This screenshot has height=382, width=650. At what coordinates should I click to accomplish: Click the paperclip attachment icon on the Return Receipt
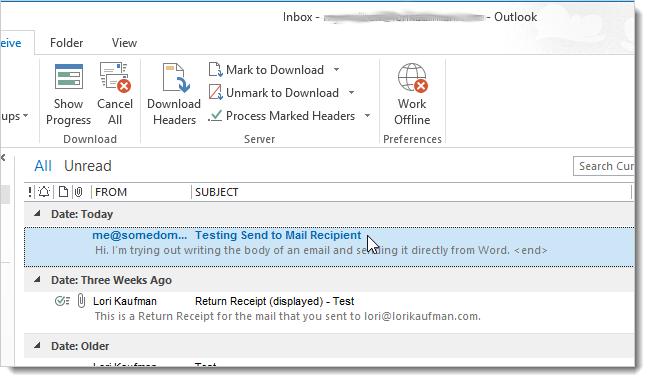click(81, 301)
